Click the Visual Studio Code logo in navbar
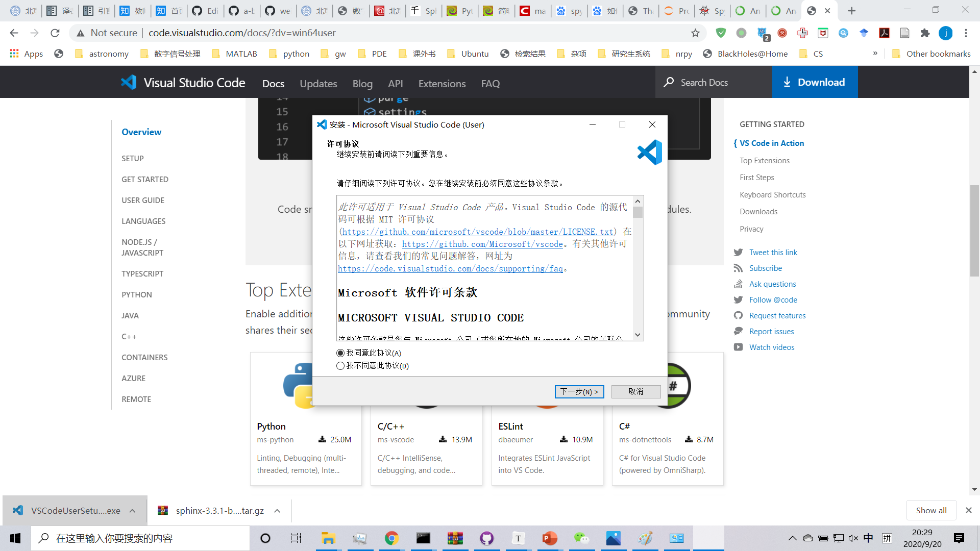980x551 pixels. point(183,83)
